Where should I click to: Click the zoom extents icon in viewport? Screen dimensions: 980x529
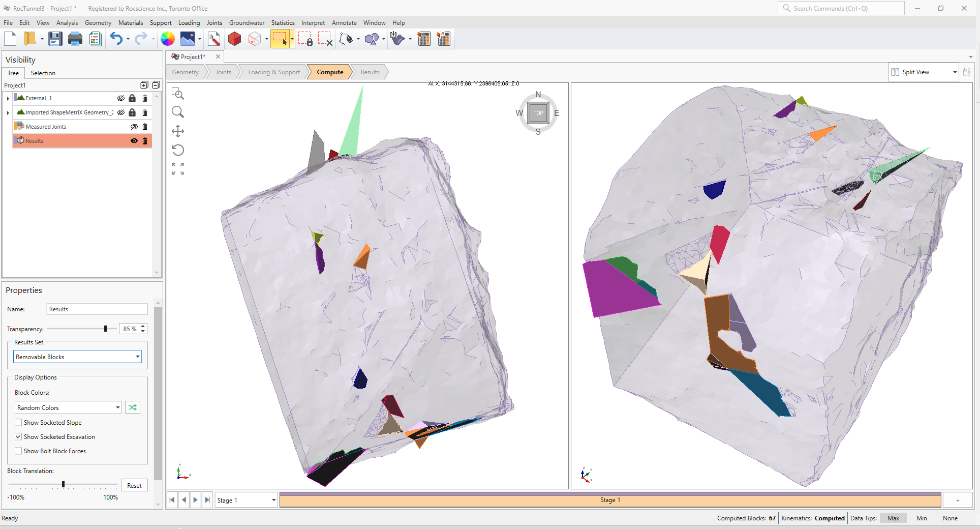point(178,169)
